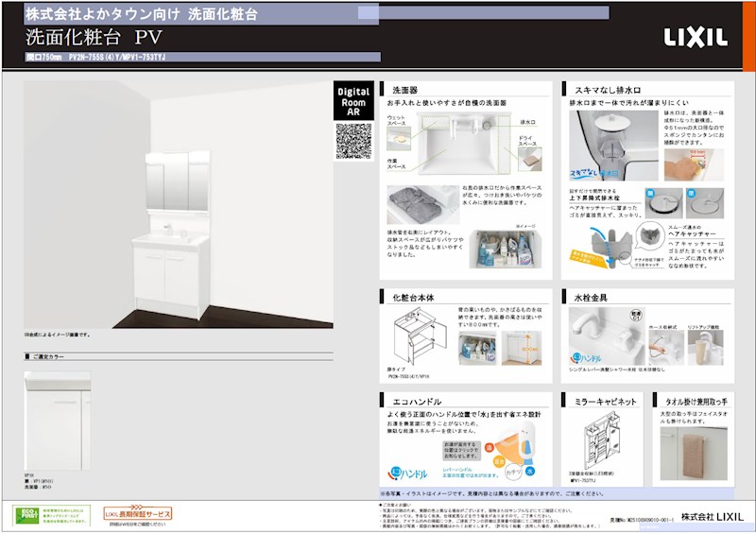Click the LIXIL長期保証サービス logo
The width and height of the screenshot is (756, 534).
137,513
